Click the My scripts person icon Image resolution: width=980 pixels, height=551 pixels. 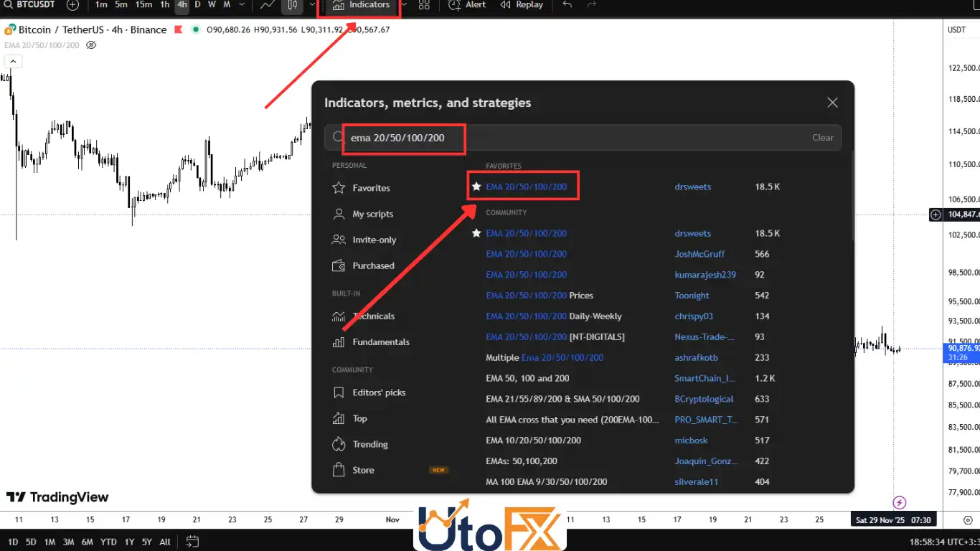pos(339,214)
